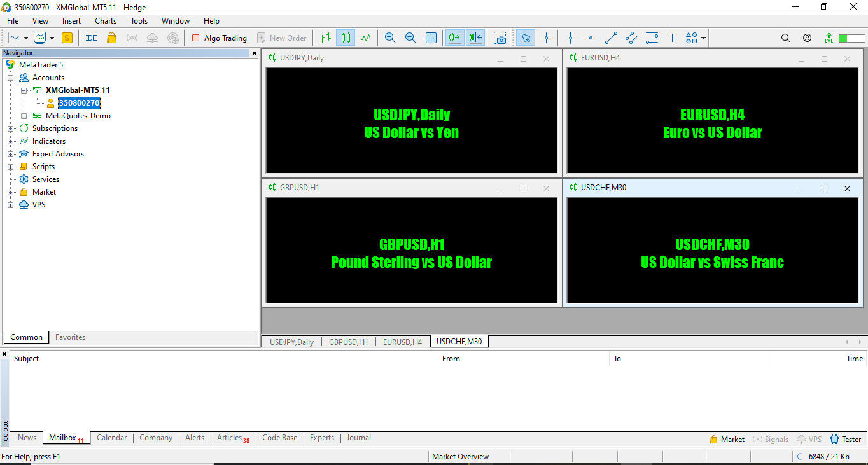Switch to the EURUSD,H4 chart tab
This screenshot has width=868, height=465.
point(402,342)
